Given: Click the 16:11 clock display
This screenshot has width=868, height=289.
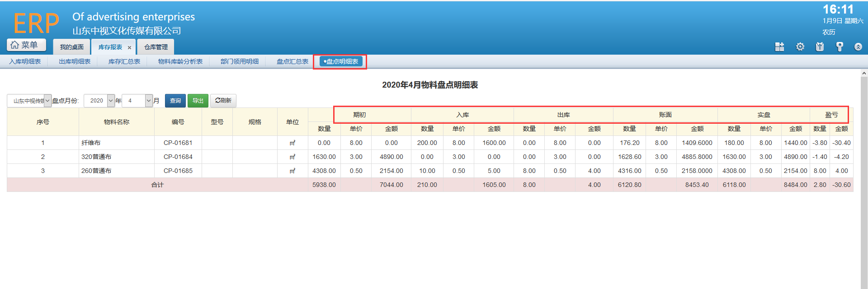Looking at the screenshot, I should pos(838,9).
